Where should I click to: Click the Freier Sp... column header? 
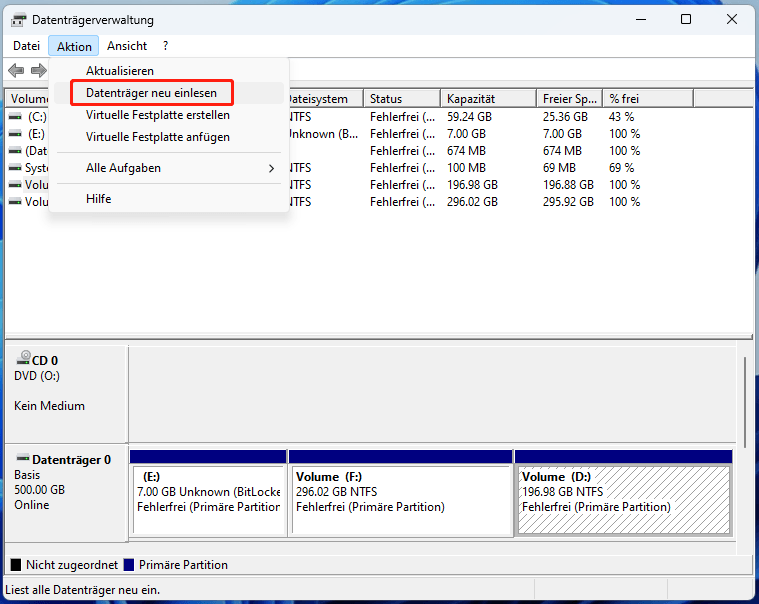[x=568, y=99]
